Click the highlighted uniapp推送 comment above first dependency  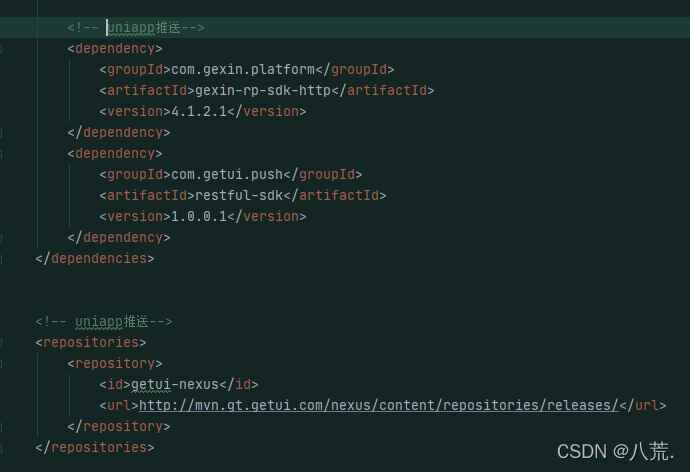[x=136, y=27]
